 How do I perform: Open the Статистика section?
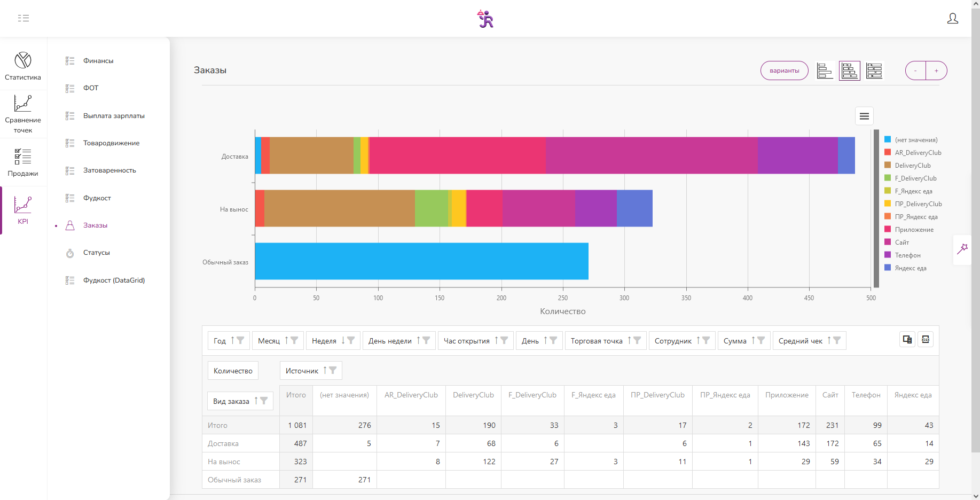23,66
